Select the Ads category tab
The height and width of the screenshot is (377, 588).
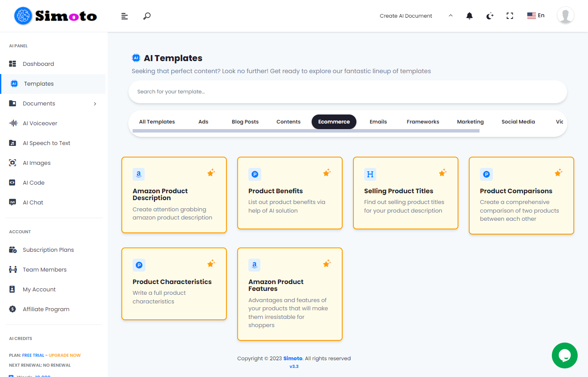click(x=203, y=122)
